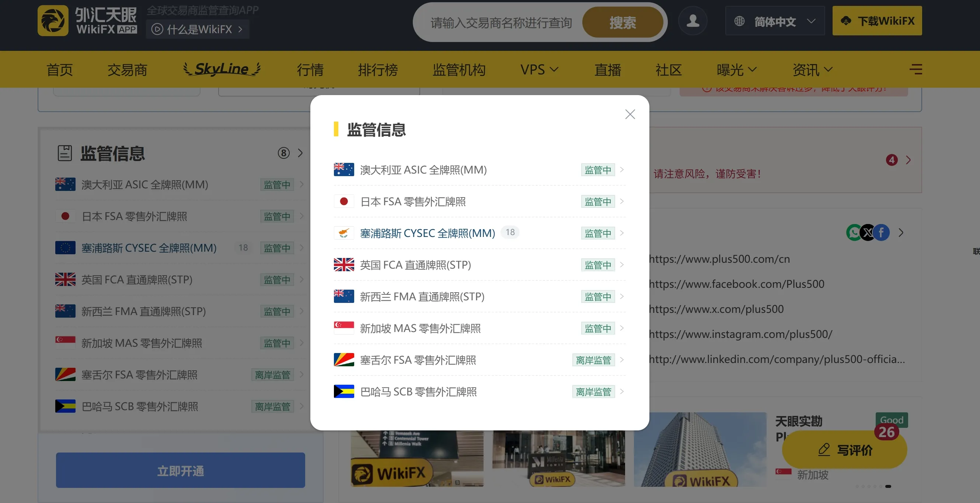
Task: Click the hamburger menu icon in navigation bar
Action: click(x=916, y=69)
